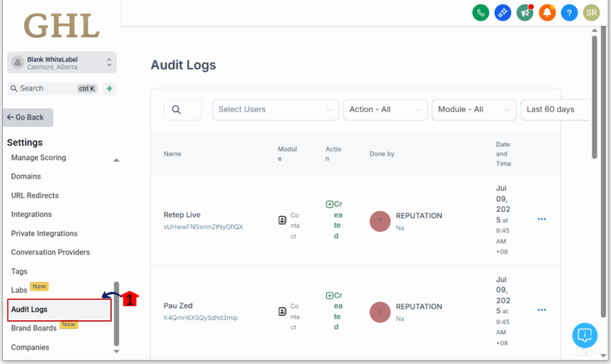
Task: Open the Retep Live log entry
Action: (x=182, y=215)
